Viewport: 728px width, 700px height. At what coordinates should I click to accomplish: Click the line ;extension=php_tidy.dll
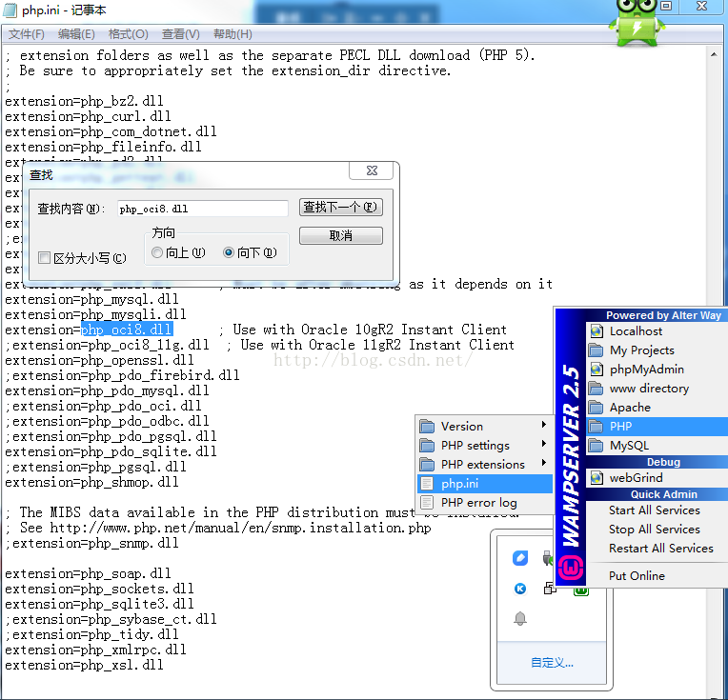[91, 634]
